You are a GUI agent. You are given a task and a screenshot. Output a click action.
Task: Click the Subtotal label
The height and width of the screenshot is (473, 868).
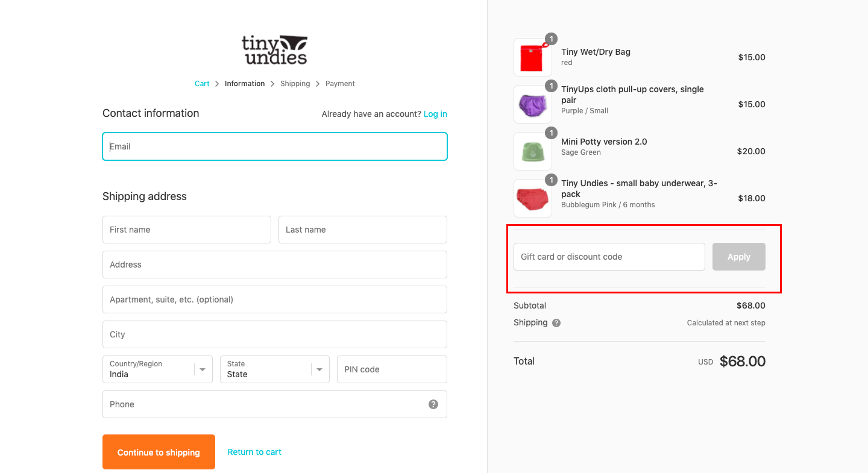530,305
